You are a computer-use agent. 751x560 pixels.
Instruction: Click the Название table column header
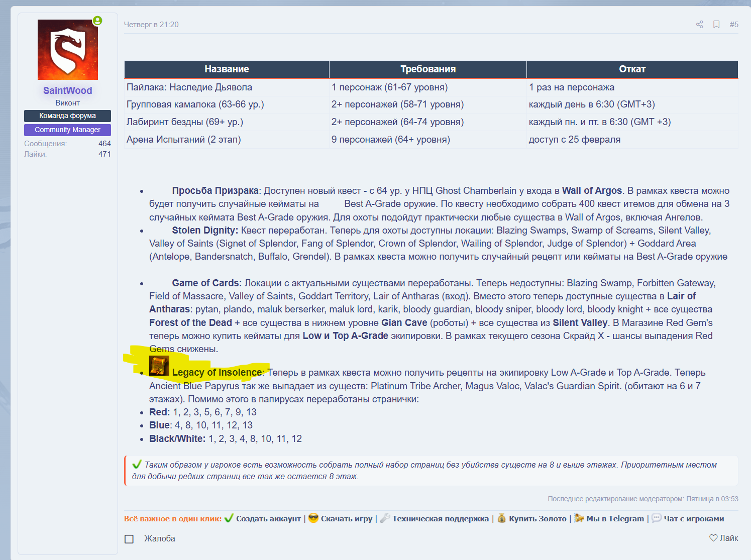point(227,69)
